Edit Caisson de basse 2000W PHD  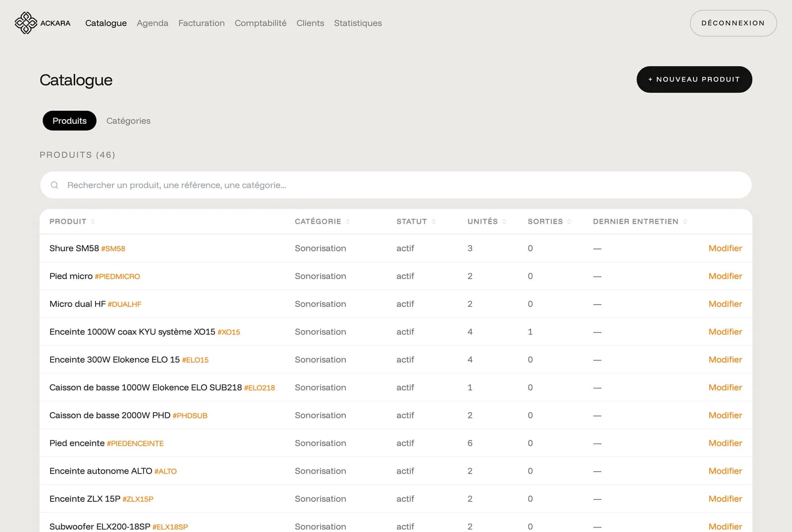point(725,415)
